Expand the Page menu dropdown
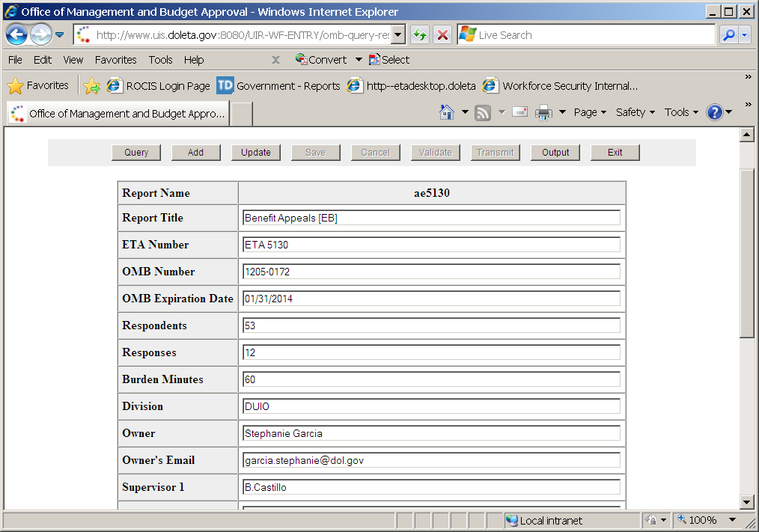 point(590,112)
